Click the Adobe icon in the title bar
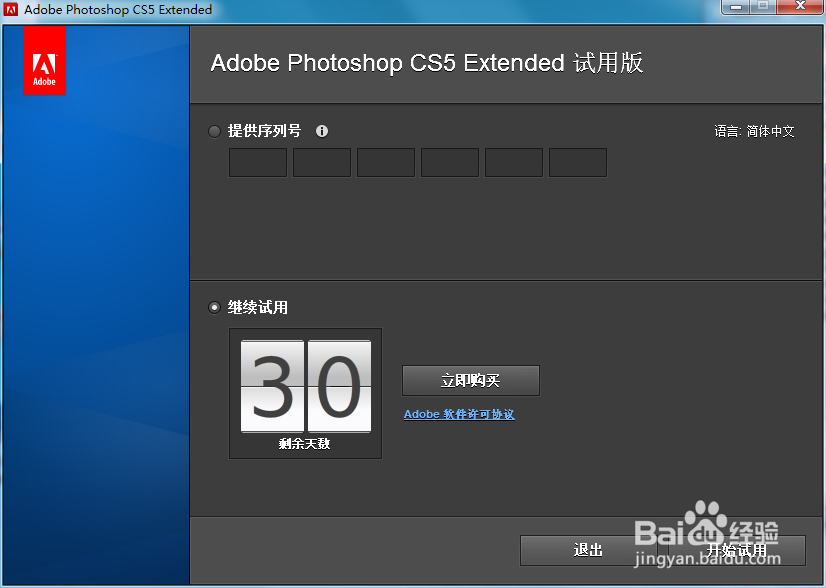 (x=11, y=9)
